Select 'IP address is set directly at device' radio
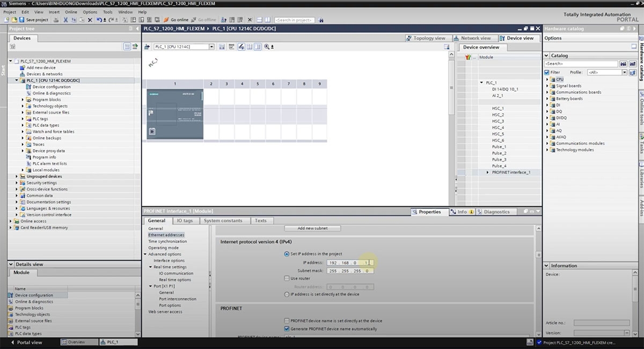Screen dimensions: 644x349 (287, 294)
